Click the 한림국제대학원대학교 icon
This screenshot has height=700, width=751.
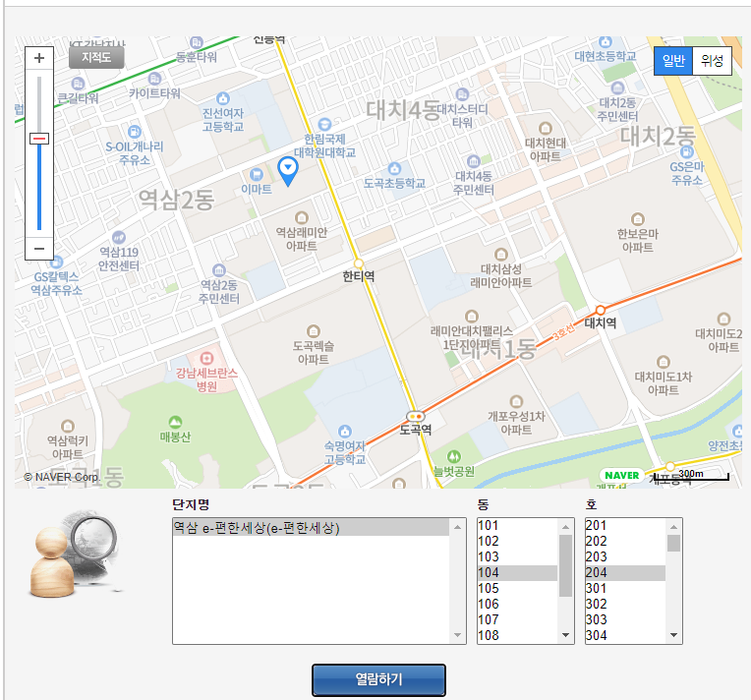(x=324, y=125)
